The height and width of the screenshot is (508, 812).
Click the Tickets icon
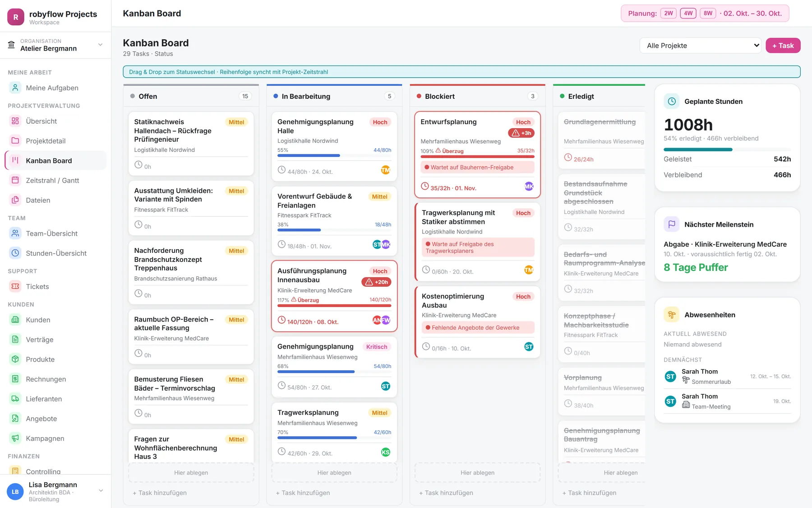pos(15,286)
